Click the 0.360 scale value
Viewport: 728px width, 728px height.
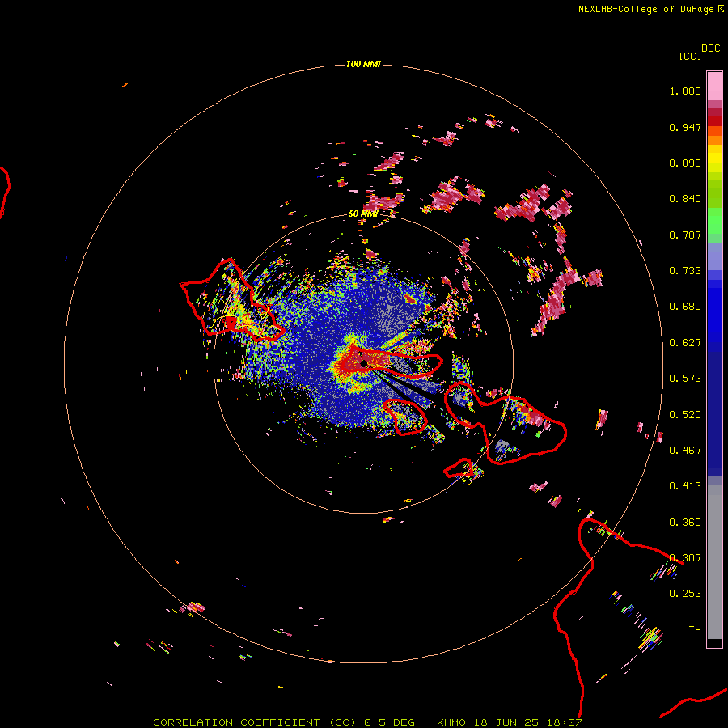685,523
